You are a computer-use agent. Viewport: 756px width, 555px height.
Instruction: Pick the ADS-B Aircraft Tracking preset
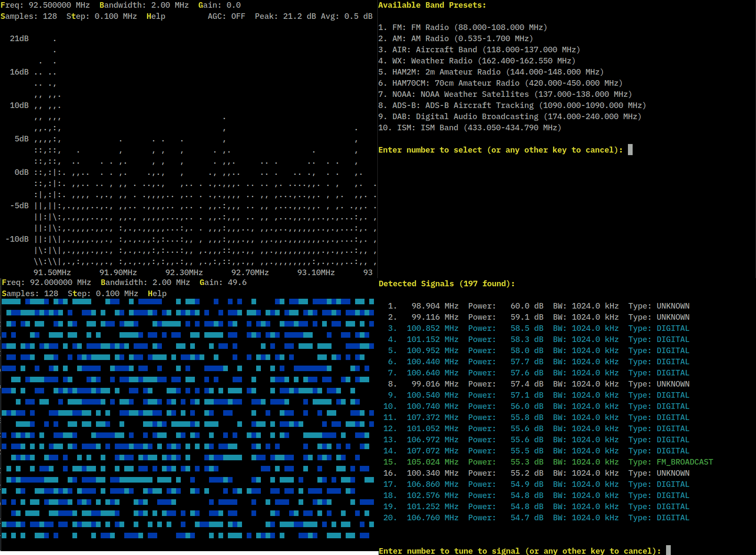tap(511, 105)
